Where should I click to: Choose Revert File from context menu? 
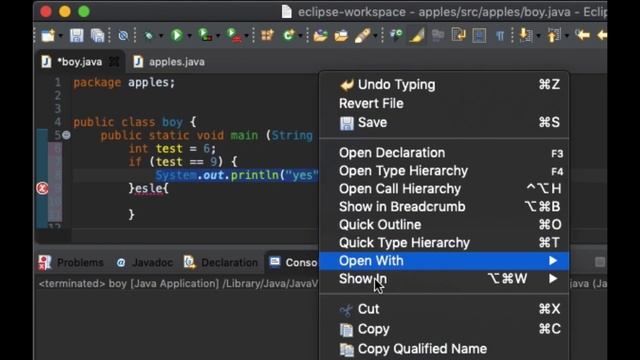(444, 104)
